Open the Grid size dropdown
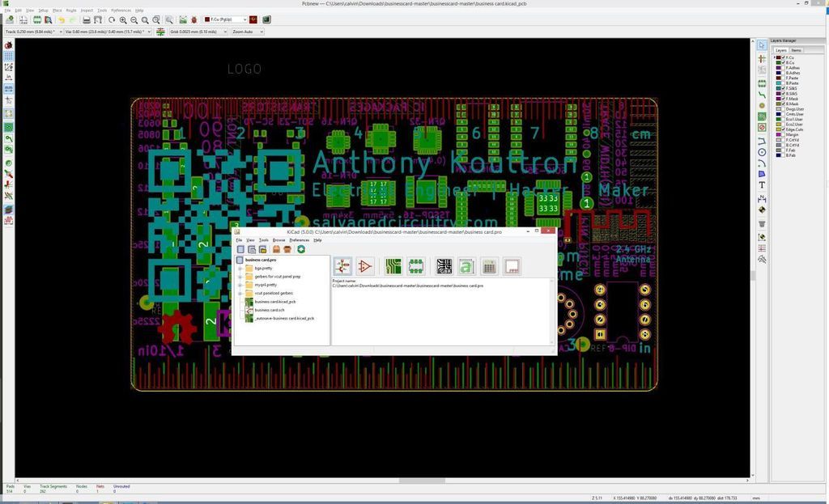The image size is (829, 504). tap(225, 32)
